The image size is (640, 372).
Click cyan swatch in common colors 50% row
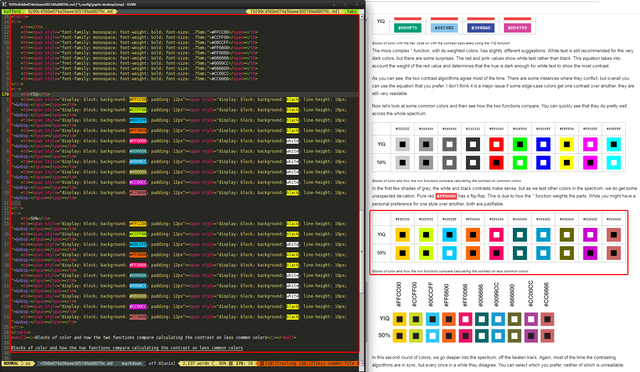613,163
